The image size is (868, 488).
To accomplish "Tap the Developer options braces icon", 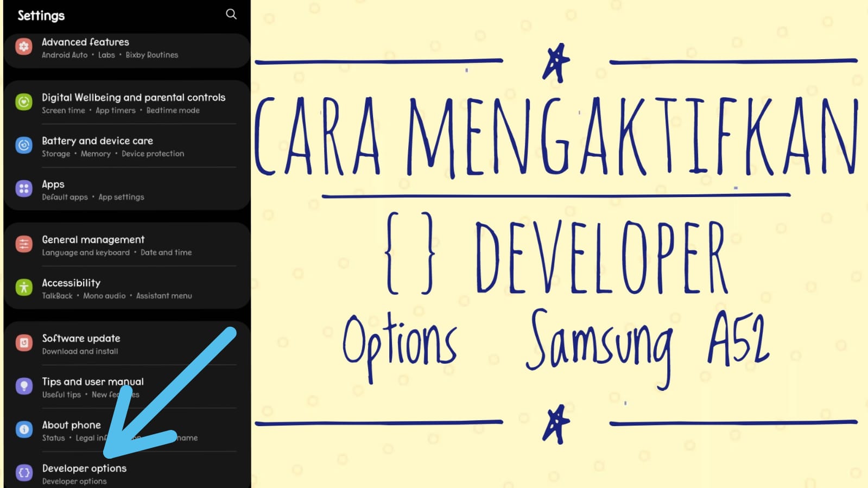I will coord(24,473).
